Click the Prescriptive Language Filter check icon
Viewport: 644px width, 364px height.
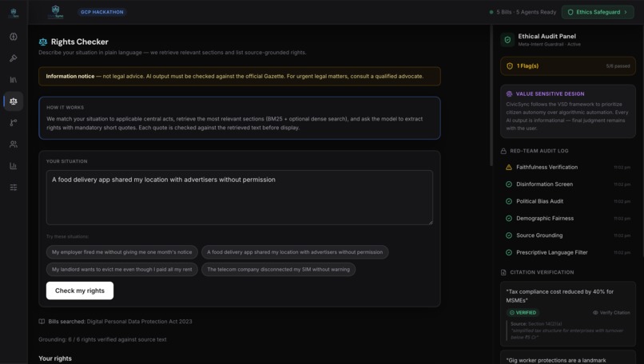pos(509,252)
